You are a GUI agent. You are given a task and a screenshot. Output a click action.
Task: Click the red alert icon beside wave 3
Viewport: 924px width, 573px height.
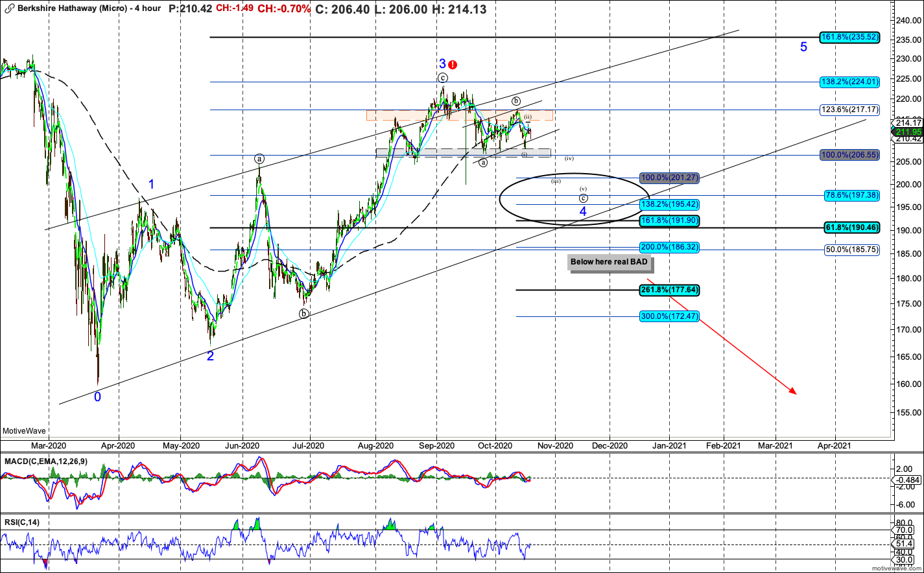pos(453,65)
